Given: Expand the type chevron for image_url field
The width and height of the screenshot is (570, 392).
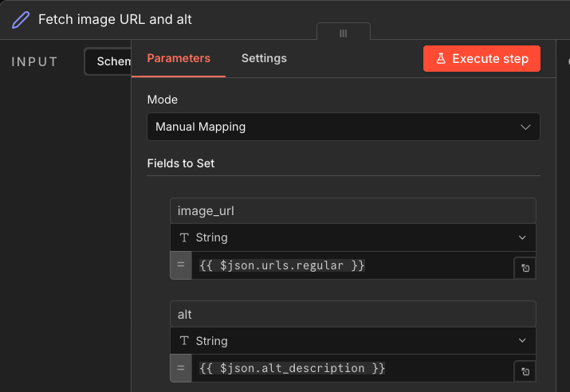Looking at the screenshot, I should tap(522, 237).
